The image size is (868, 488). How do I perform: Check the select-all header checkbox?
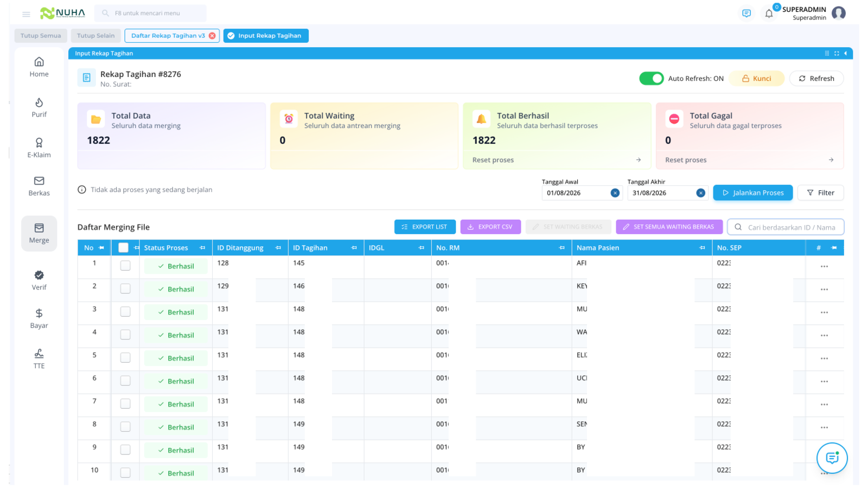click(x=123, y=248)
